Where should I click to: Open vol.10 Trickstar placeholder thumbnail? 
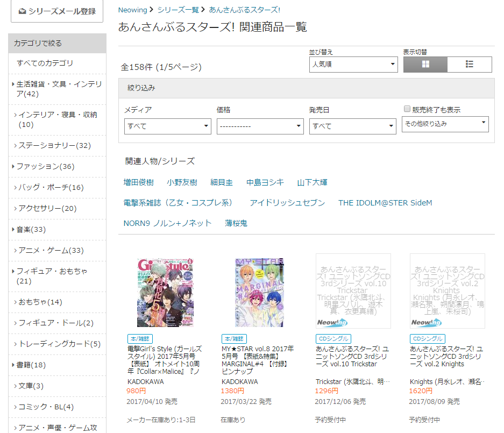click(353, 291)
